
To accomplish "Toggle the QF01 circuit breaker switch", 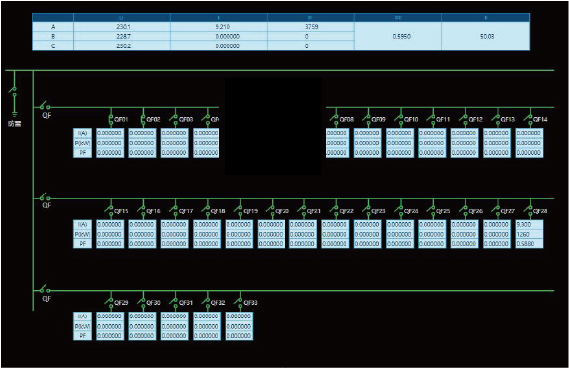I will (x=111, y=119).
